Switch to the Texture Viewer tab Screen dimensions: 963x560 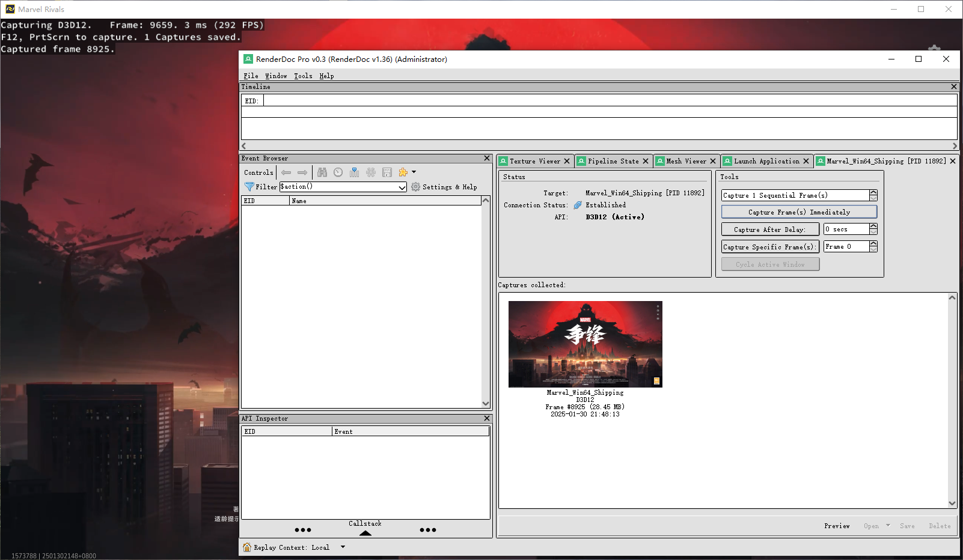pyautogui.click(x=535, y=161)
